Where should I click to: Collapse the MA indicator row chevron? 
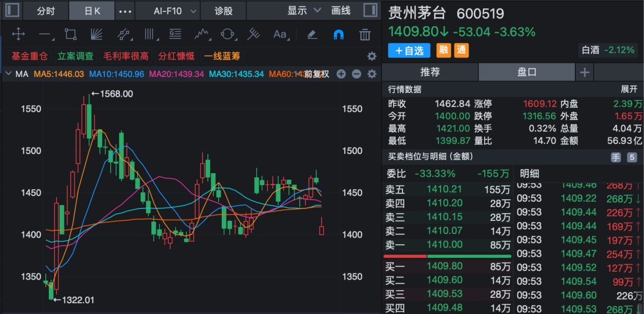click(x=8, y=74)
